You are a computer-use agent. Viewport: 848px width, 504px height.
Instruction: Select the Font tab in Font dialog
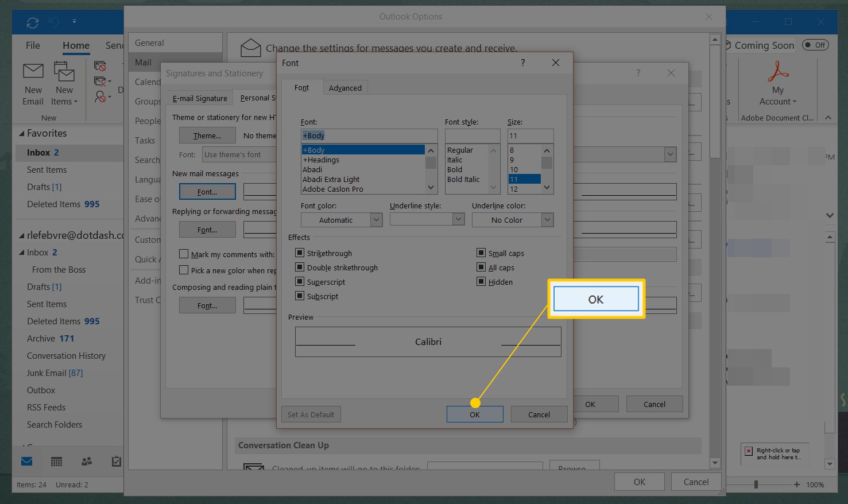coord(301,87)
